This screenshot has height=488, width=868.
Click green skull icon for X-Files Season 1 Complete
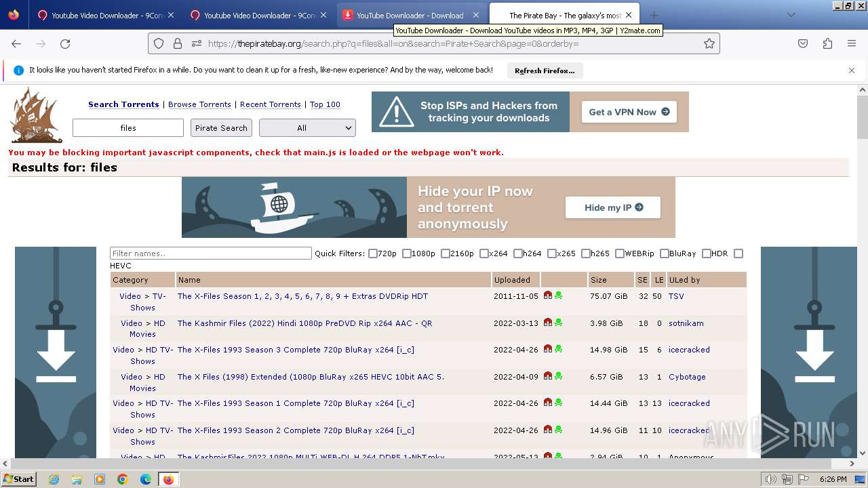(x=558, y=403)
